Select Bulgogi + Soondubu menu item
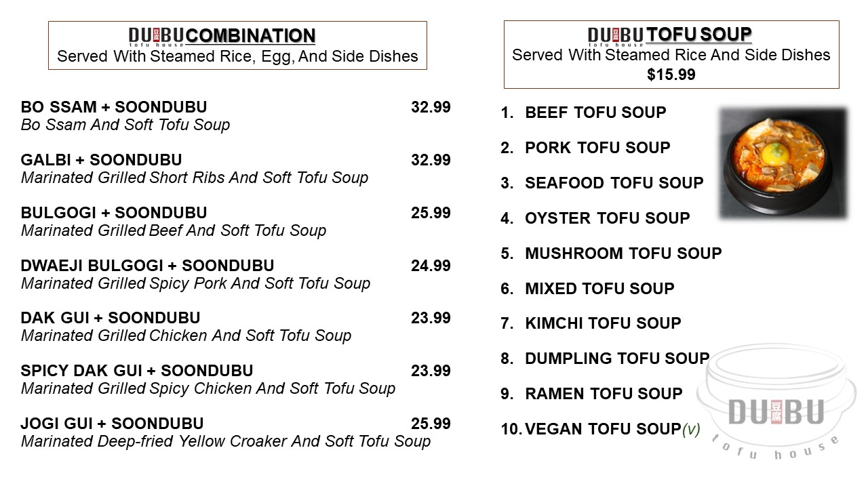This screenshot has width=868, height=488. [114, 213]
